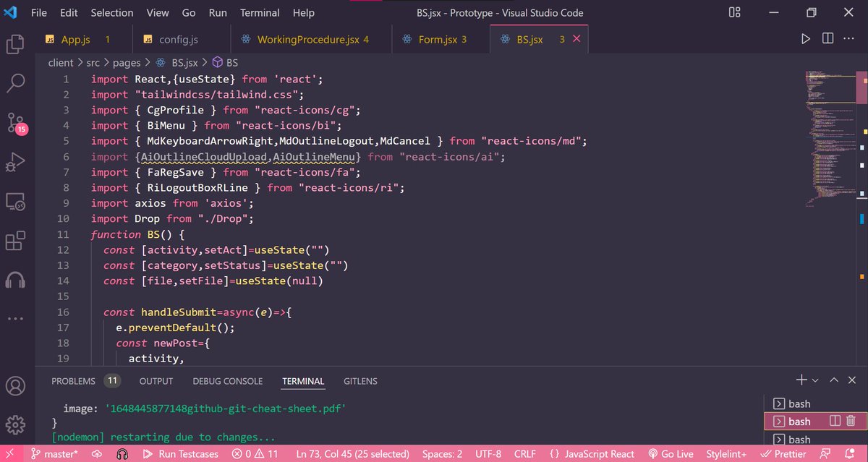This screenshot has width=868, height=462.
Task: Show the OUTPUT panel tab
Action: tap(156, 380)
